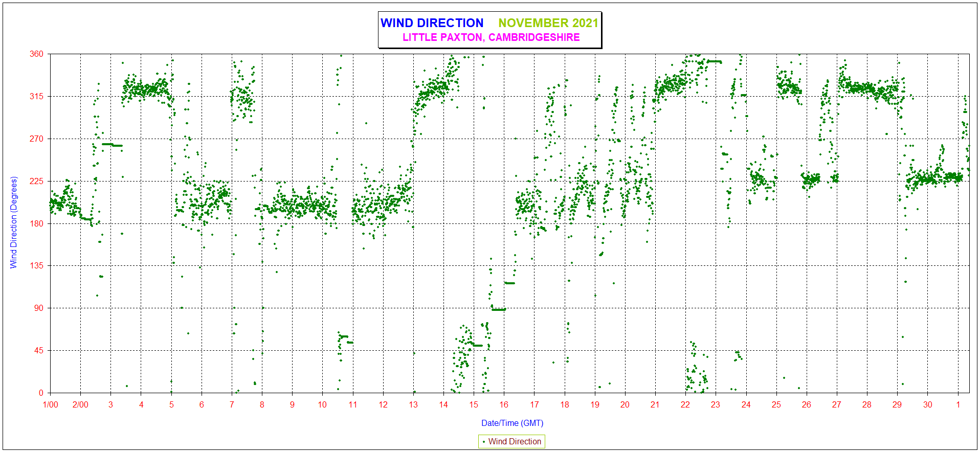Click the final x-axis label 1 after 30
Screen dimensions: 980x452
[x=958, y=404]
